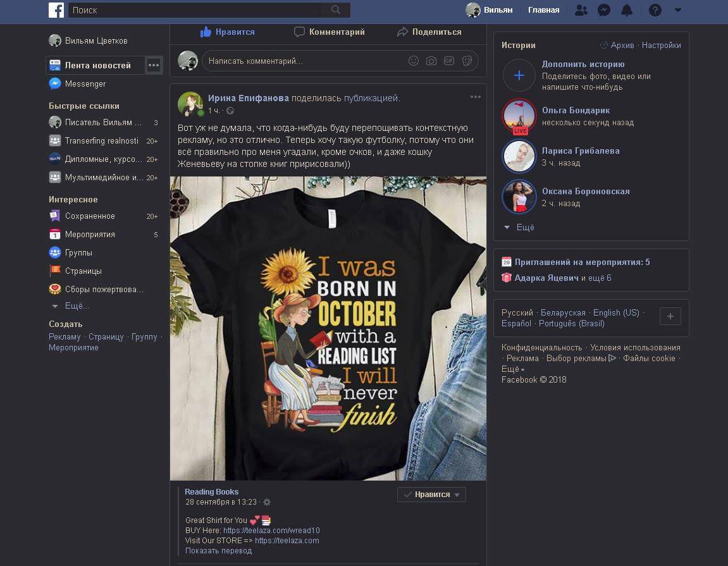
Task: Expand the account dropdown arrow in top bar
Action: pos(678,9)
